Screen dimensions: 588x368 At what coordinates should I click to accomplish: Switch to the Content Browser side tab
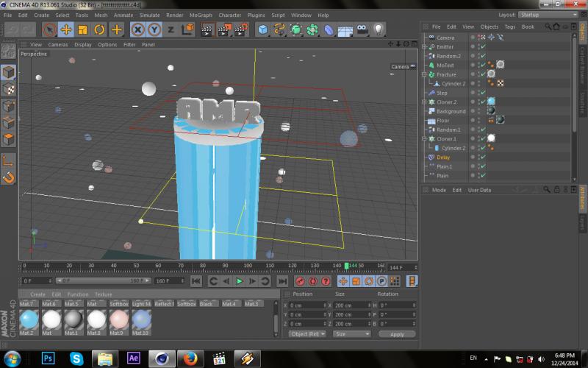coord(583,65)
